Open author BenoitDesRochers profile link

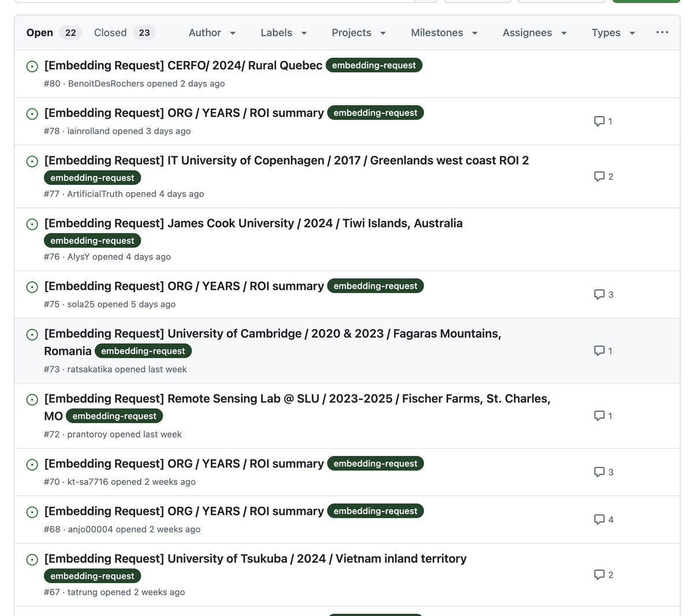pyautogui.click(x=106, y=84)
